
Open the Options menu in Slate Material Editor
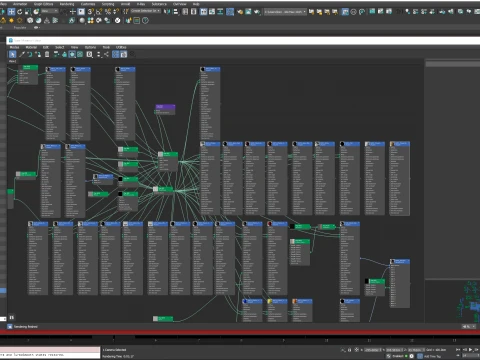(x=90, y=47)
